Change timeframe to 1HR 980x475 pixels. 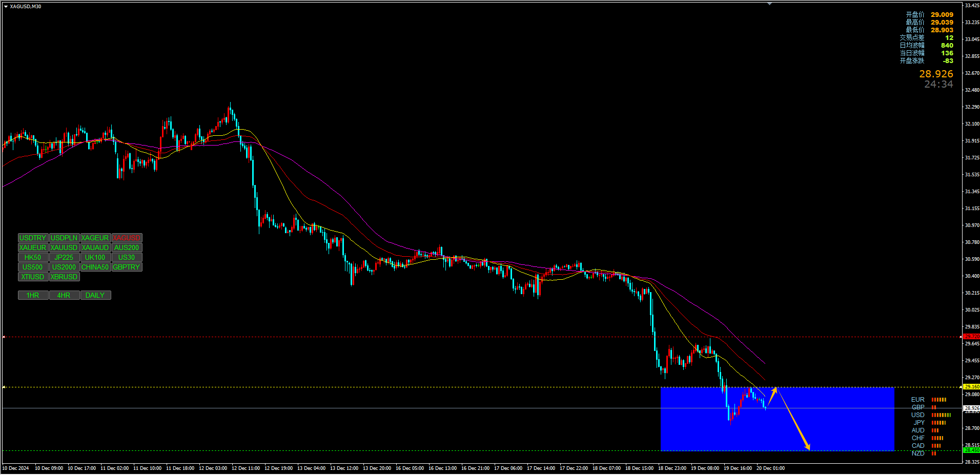[x=33, y=295]
